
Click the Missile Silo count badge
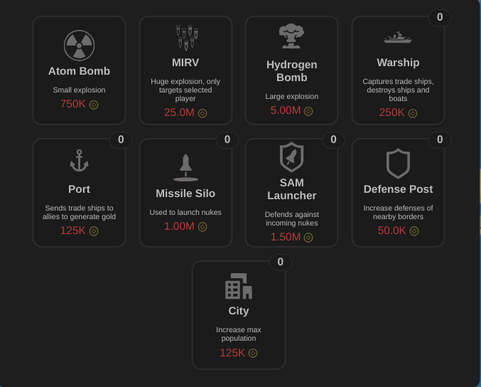[227, 139]
